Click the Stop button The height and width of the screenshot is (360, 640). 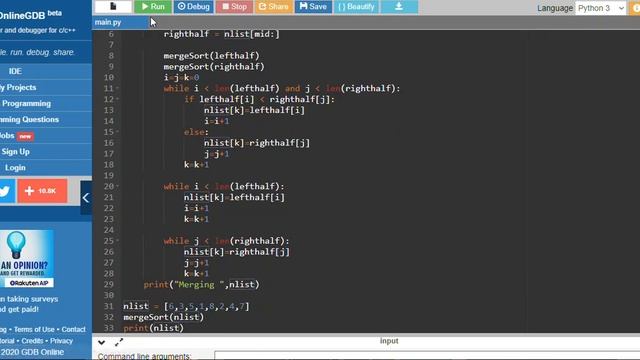point(234,7)
